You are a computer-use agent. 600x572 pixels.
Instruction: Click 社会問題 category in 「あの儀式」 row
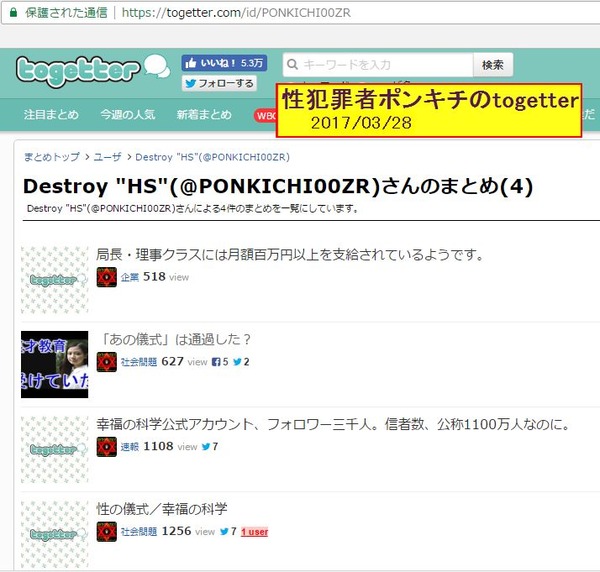(x=139, y=362)
